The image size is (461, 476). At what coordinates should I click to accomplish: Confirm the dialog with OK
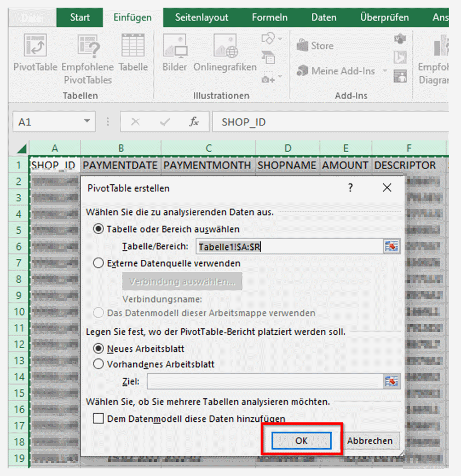point(302,440)
